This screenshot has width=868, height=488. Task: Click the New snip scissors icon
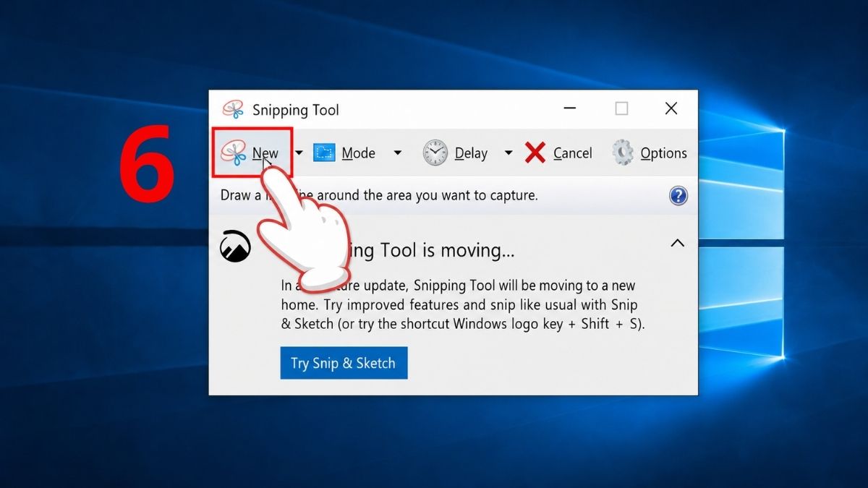[234, 153]
